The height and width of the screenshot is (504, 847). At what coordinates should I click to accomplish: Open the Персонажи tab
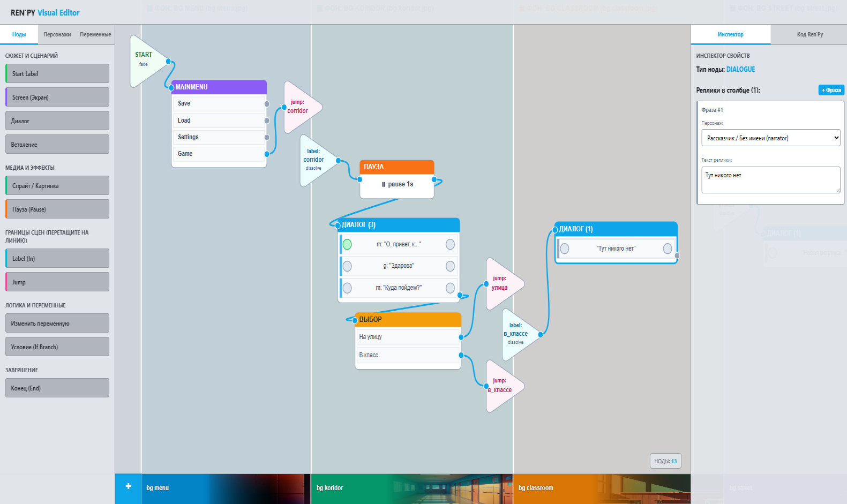[57, 34]
